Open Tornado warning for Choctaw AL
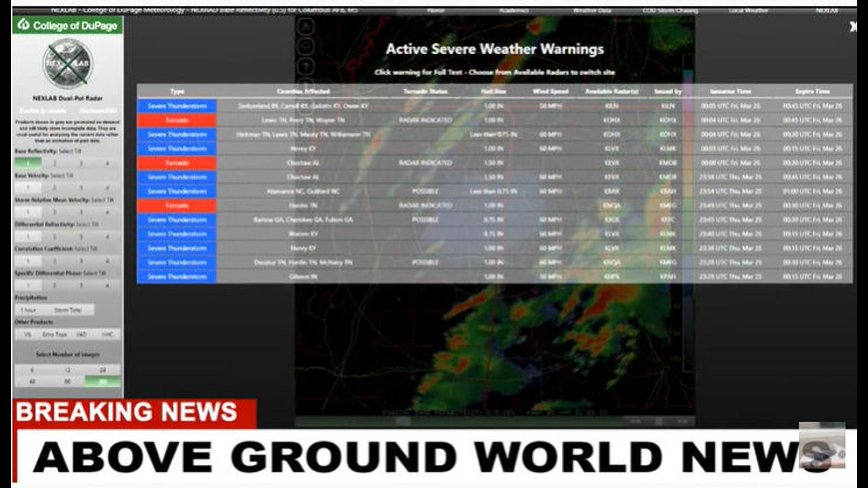 (x=176, y=163)
